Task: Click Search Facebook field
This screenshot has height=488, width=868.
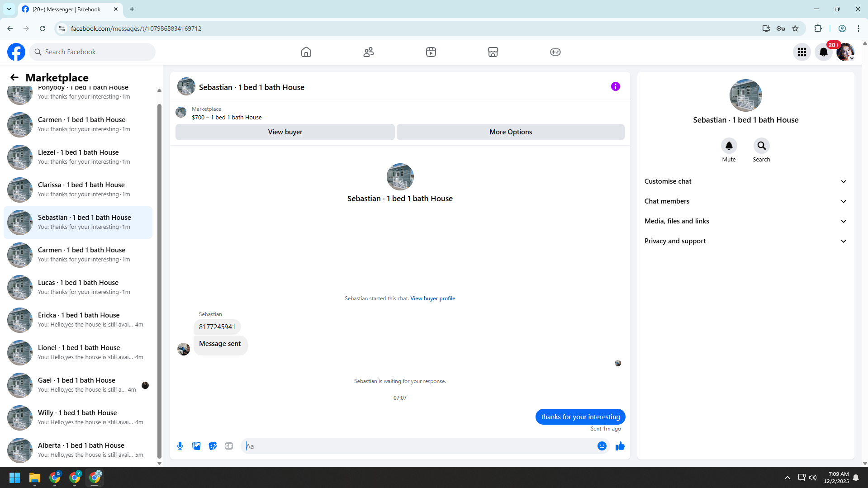Action: click(x=92, y=52)
